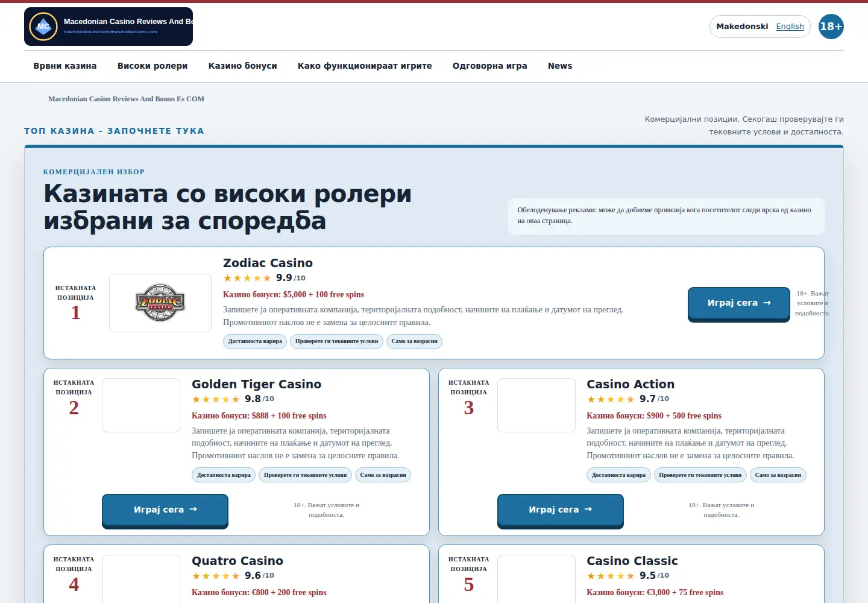Viewport: 868px width, 603px height.
Task: Open the Casino Classic title
Action: pos(632,561)
